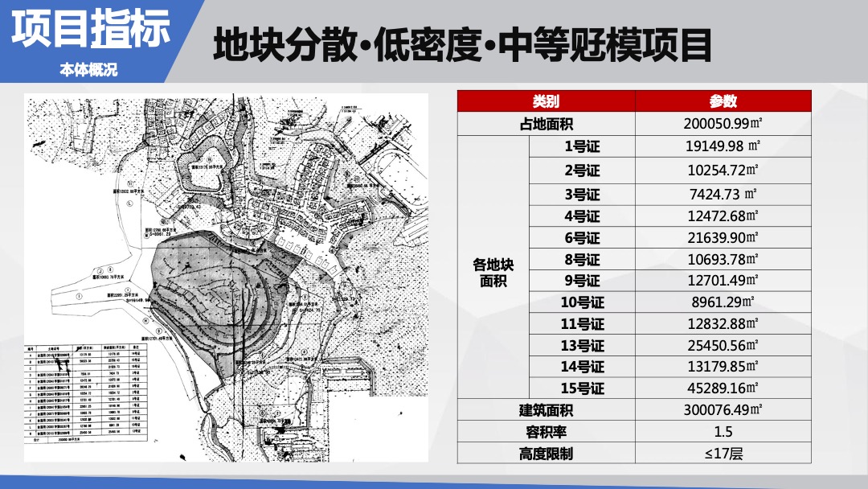Image resolution: width=868 pixels, height=489 pixels.
Task: Select the 1号证 cell
Action: pyautogui.click(x=581, y=145)
